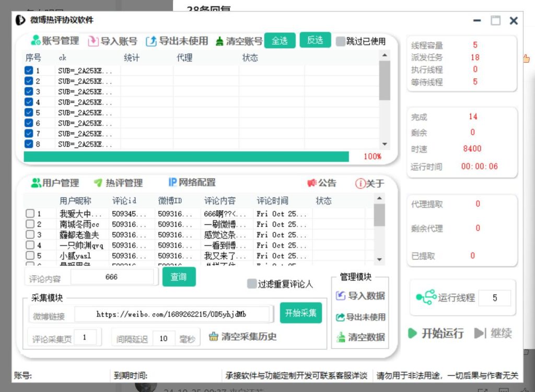Open the 关于 about info icon

point(360,183)
